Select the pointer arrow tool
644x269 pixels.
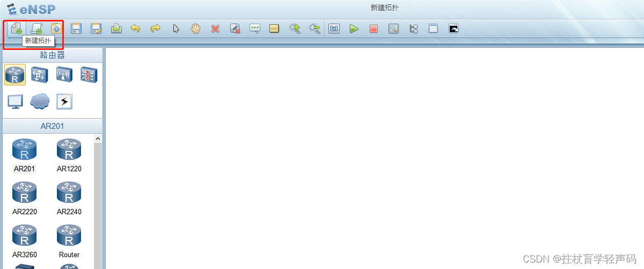tap(175, 28)
